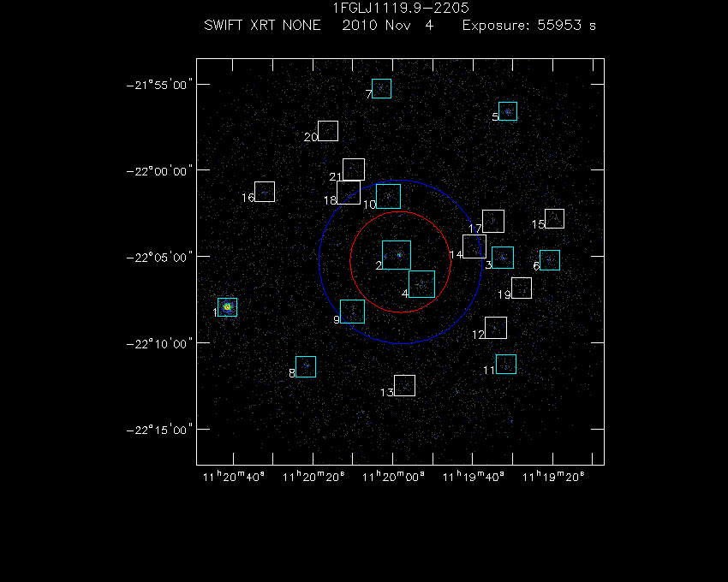Click cyan source box labeled 6

(550, 260)
